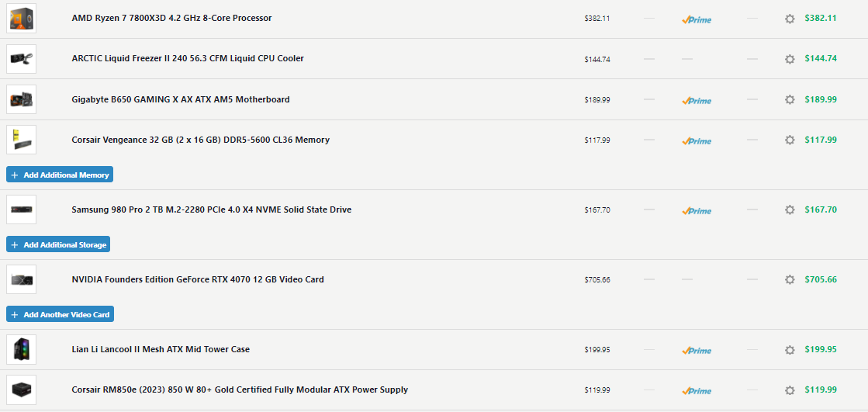This screenshot has height=412, width=868.
Task: Click the ARCTIC Liquid Freezer cooler thumbnail
Action: click(x=21, y=59)
